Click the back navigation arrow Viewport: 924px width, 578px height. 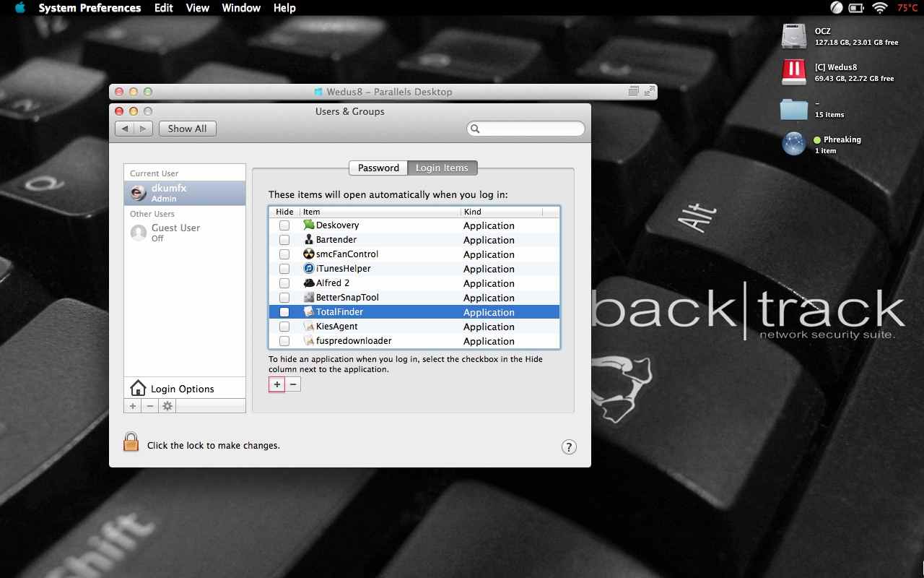tap(125, 129)
